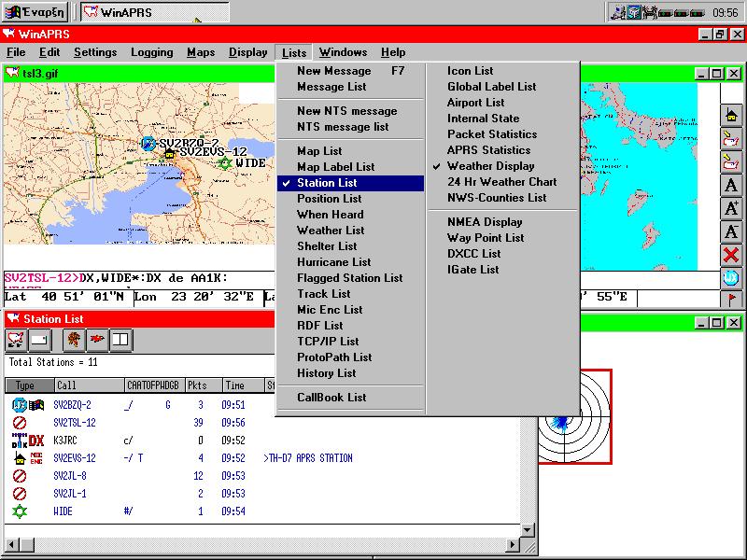Screen dimensions: 747x560
Task: Click the red prohibited icon beside SV2JL-1
Action: click(20, 494)
